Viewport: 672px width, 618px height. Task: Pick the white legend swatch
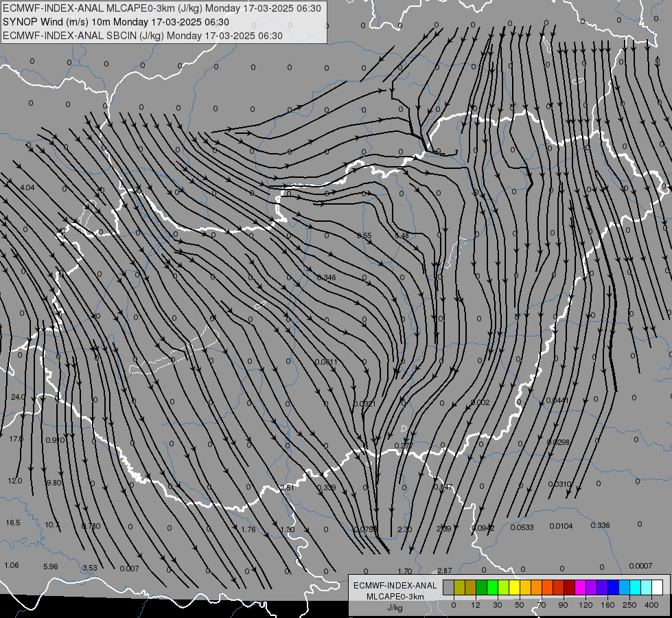[x=658, y=587]
